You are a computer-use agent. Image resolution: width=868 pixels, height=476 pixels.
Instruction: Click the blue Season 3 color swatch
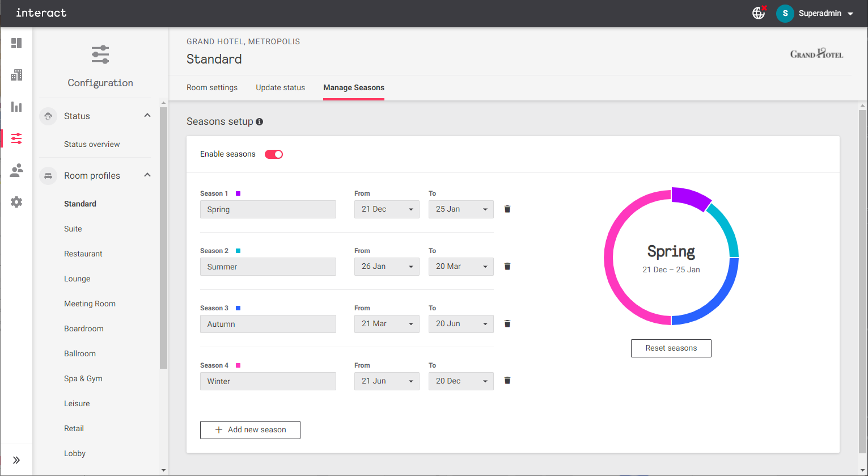point(238,308)
